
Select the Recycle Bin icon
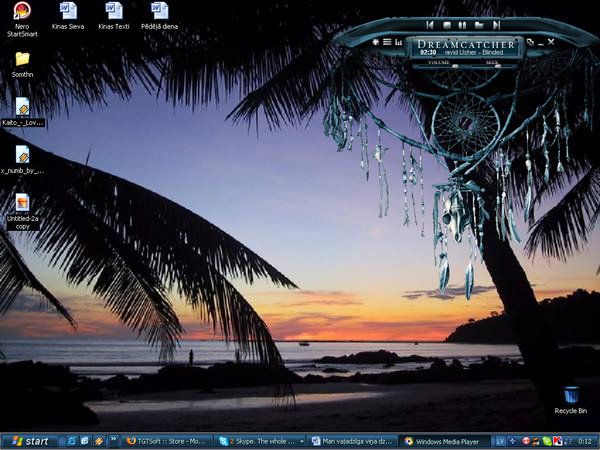(571, 400)
